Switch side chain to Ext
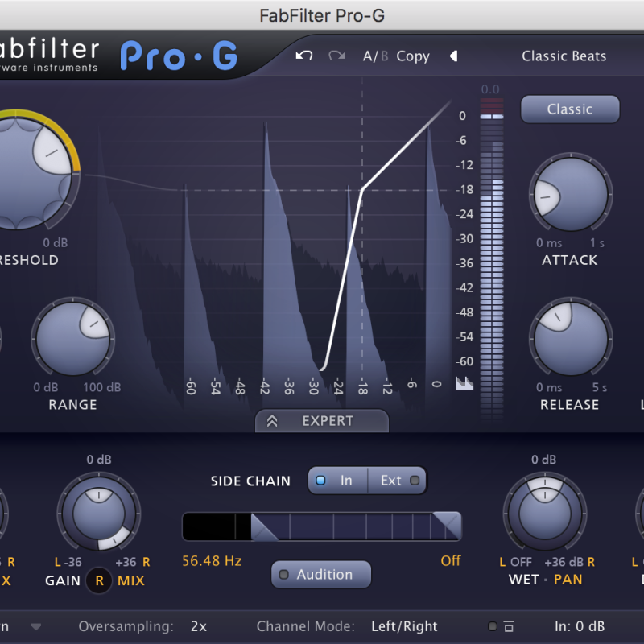This screenshot has width=644, height=644. point(398,480)
